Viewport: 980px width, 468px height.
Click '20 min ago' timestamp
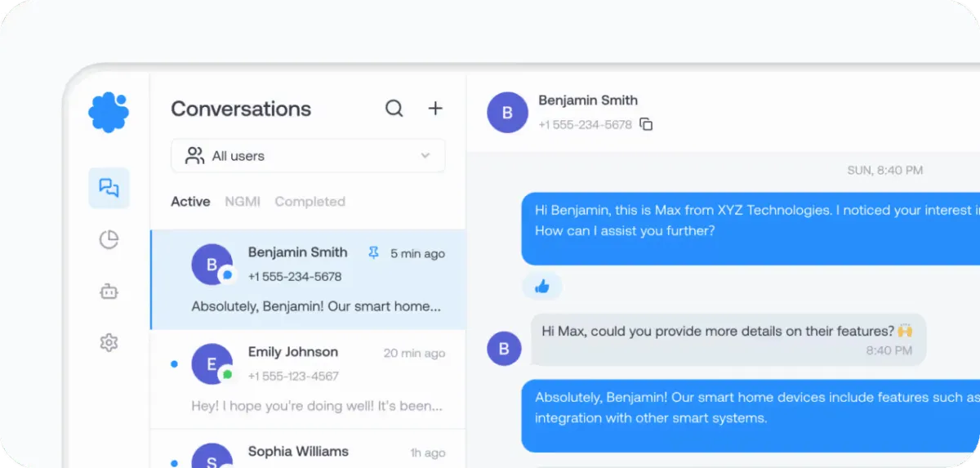click(x=414, y=353)
